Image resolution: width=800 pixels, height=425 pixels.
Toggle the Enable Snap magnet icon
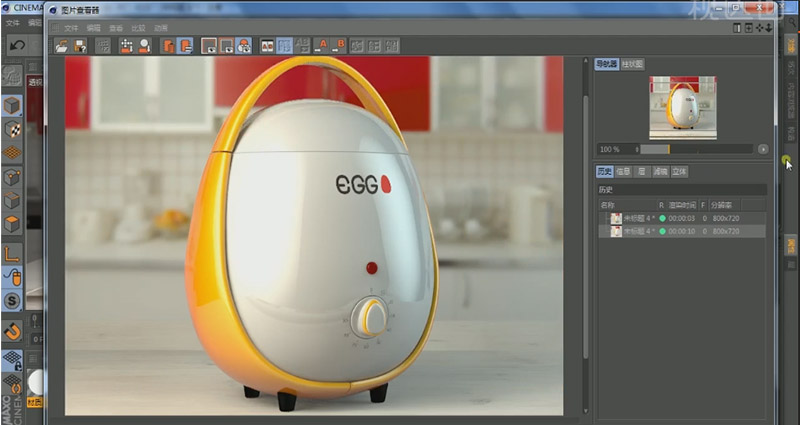click(12, 331)
